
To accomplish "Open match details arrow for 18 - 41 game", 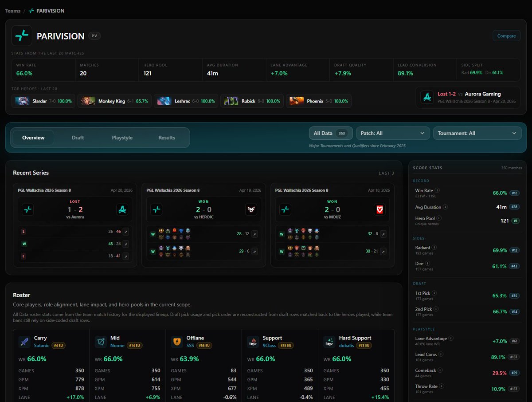I will click(126, 256).
